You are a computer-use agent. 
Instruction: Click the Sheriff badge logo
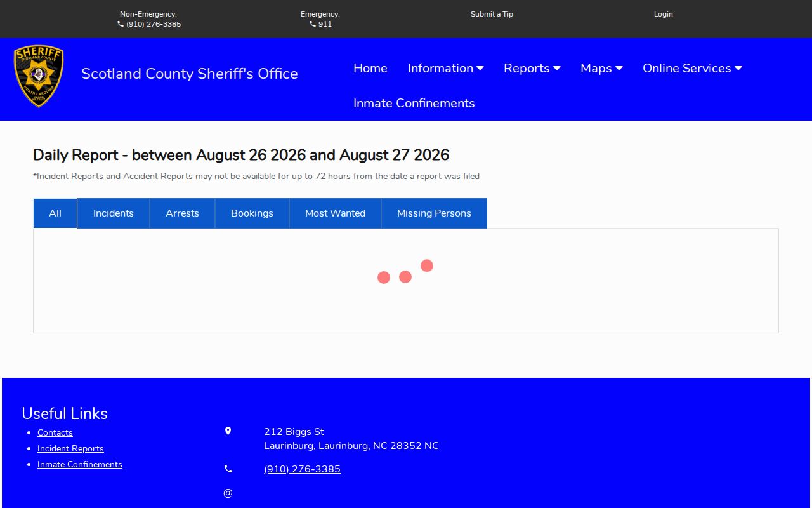[x=39, y=76]
